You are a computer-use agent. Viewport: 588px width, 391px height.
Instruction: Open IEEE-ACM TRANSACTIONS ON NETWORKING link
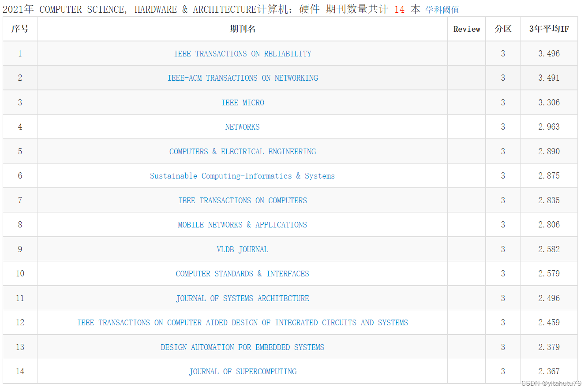click(x=243, y=78)
